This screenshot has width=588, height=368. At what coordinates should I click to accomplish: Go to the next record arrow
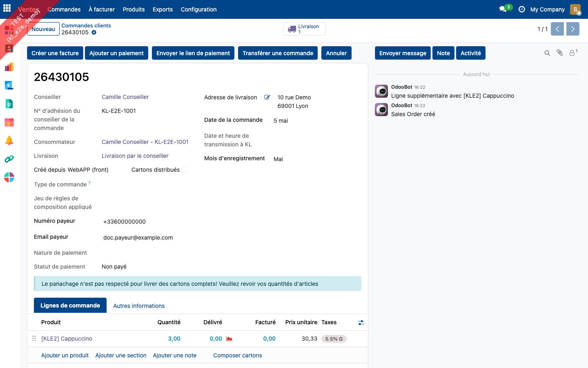coord(573,29)
